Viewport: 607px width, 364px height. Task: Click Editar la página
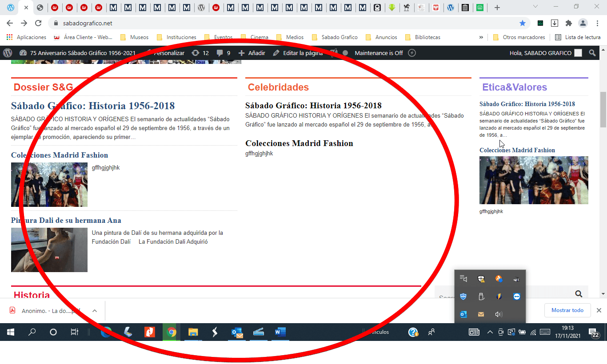point(298,53)
